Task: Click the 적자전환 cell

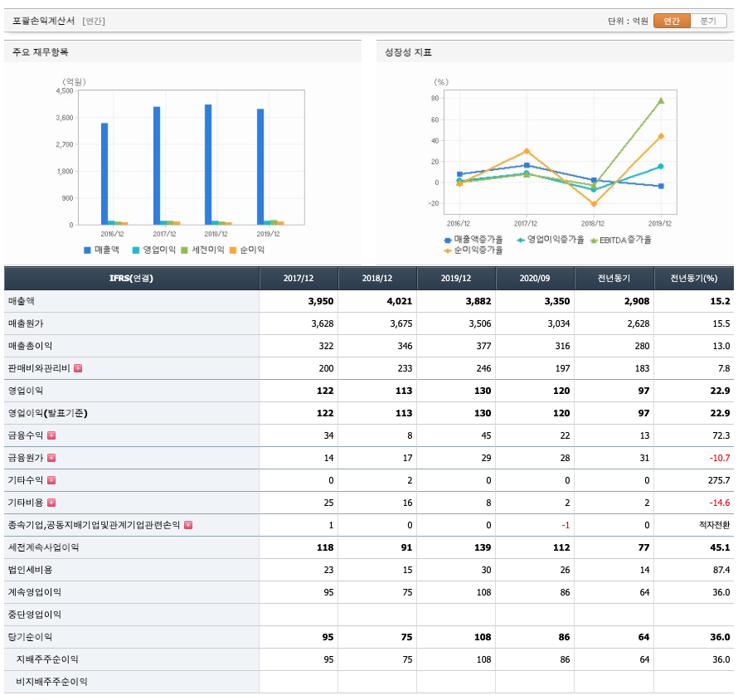Action: point(715,525)
